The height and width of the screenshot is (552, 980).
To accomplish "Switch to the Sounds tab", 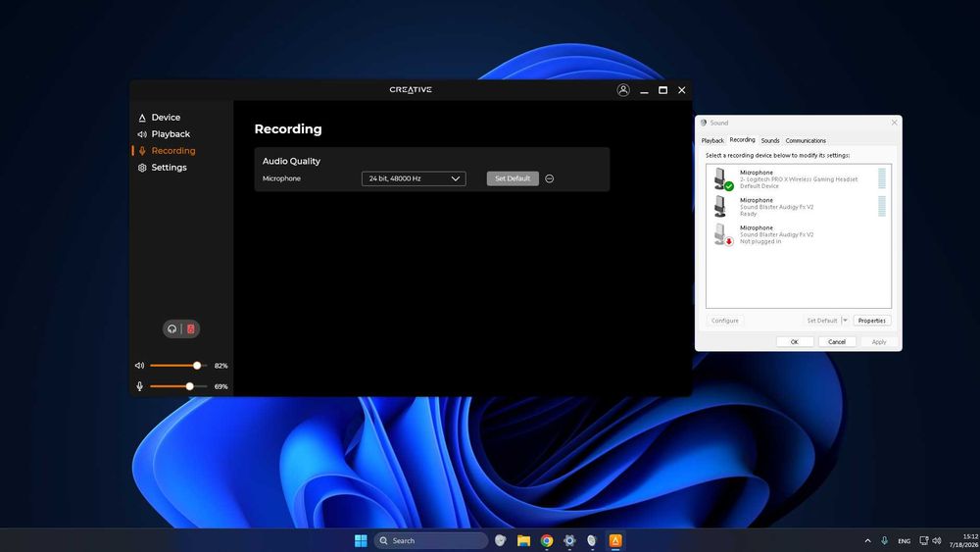I will pyautogui.click(x=770, y=140).
